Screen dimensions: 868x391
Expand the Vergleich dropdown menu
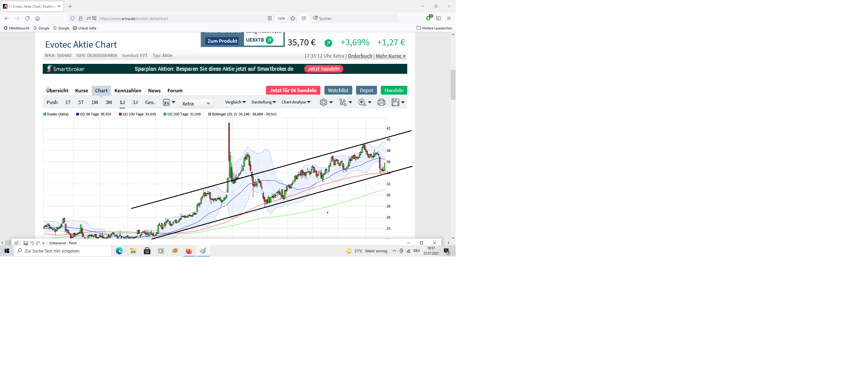point(235,102)
